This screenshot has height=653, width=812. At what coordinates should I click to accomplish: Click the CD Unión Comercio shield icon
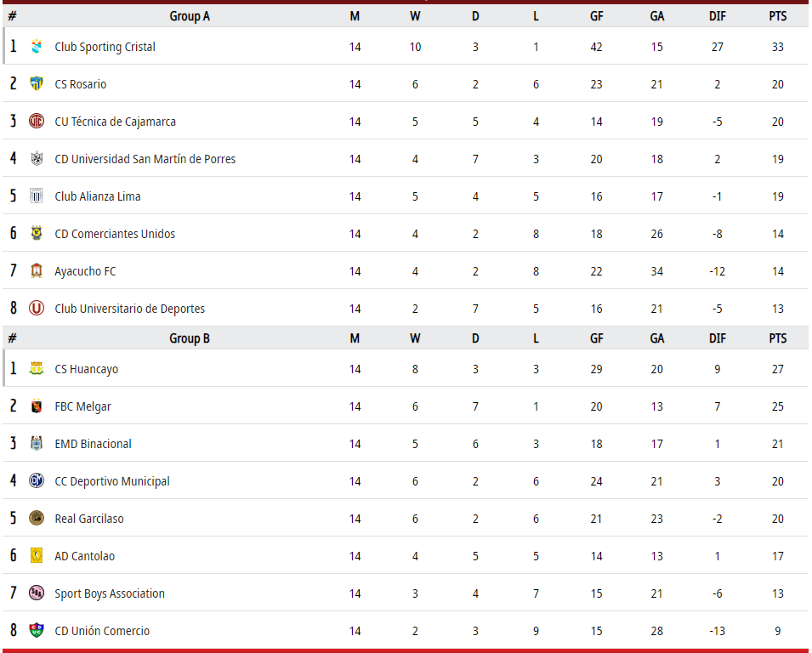pos(37,630)
